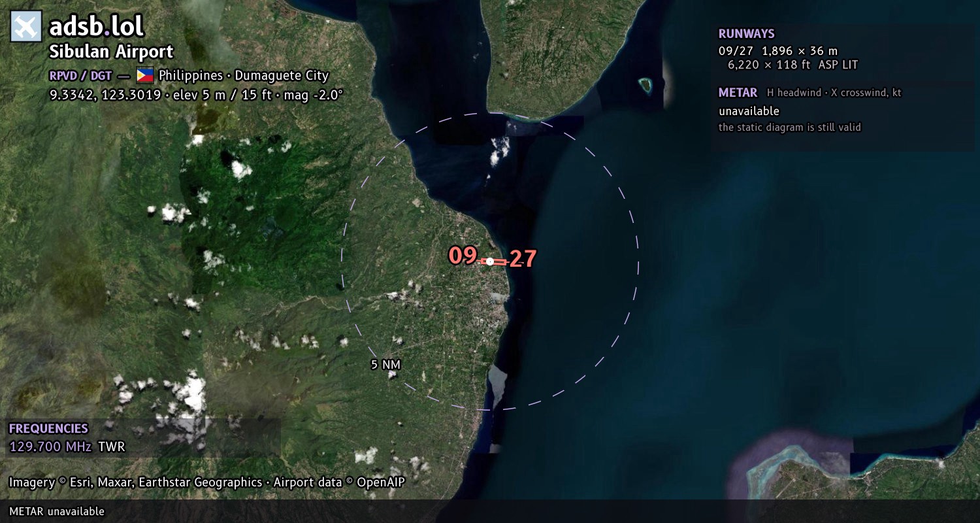Viewport: 980px width, 523px height.
Task: Select the "H headwind · X crosswind, kt" legend
Action: pos(834,93)
